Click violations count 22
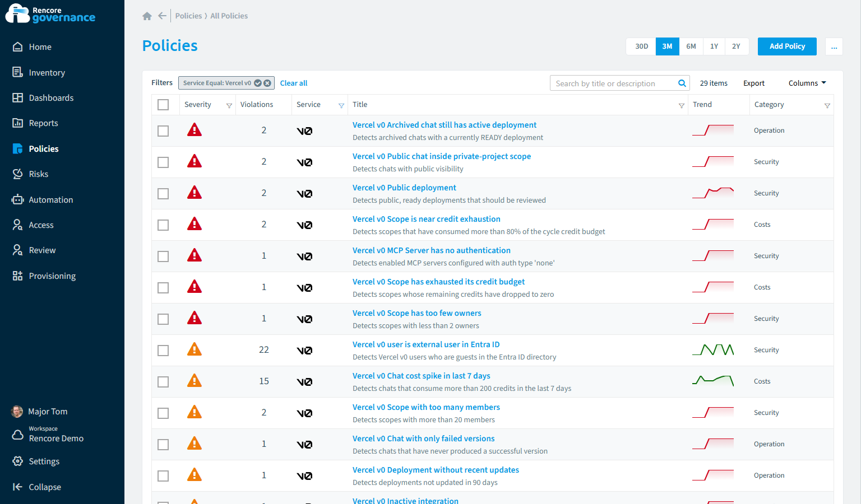The width and height of the screenshot is (861, 504). click(264, 350)
